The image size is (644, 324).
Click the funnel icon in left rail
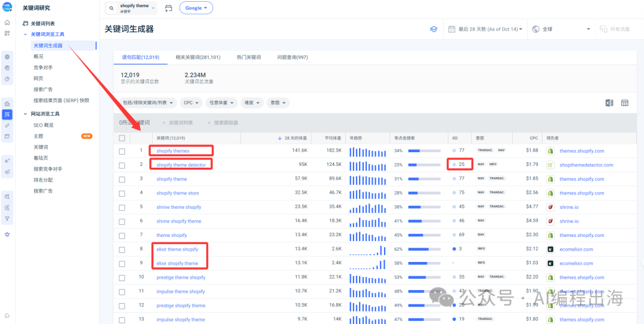click(7, 219)
